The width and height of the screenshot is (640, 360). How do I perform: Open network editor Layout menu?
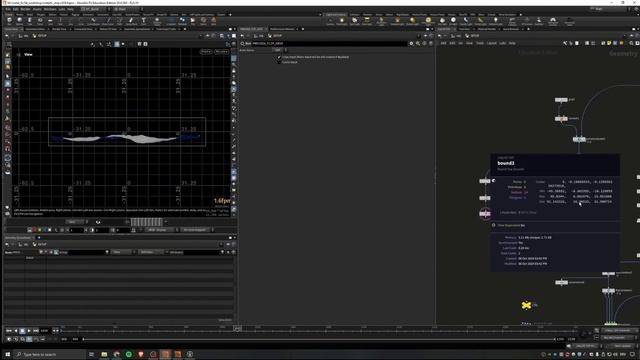click(491, 43)
